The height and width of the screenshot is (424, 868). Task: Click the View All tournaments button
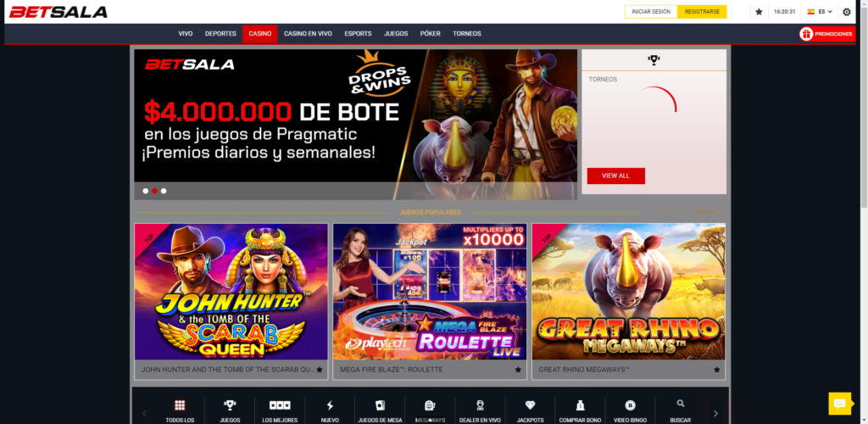point(615,176)
